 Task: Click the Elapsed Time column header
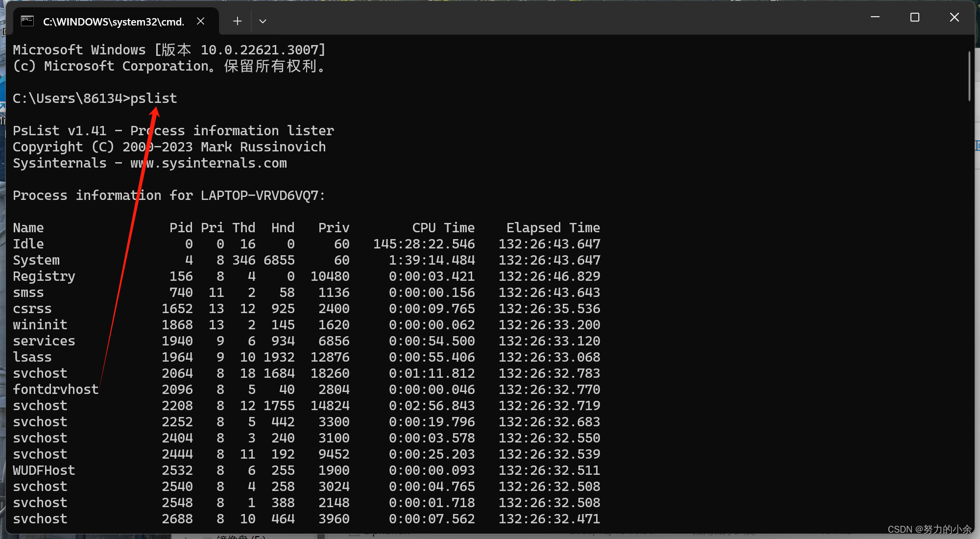553,228
